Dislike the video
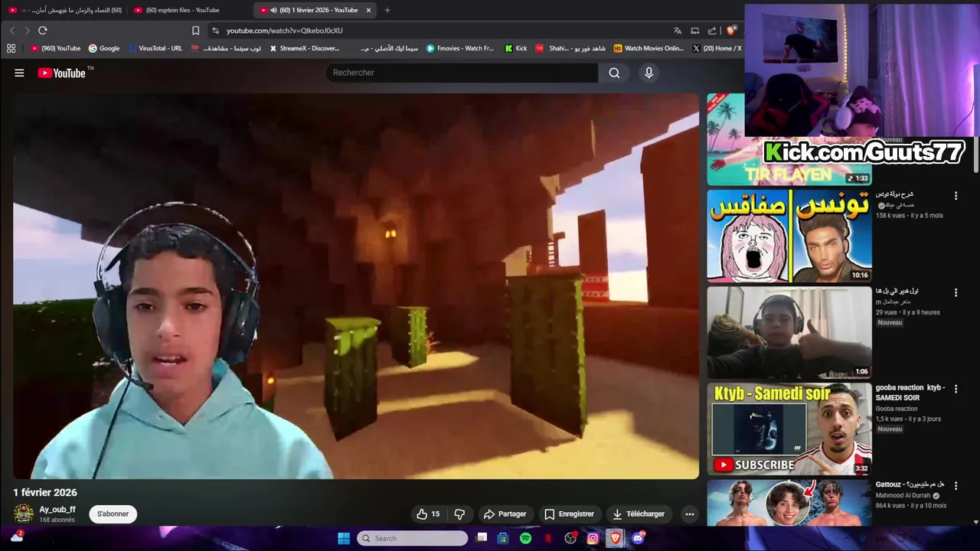This screenshot has height=551, width=980. [x=459, y=514]
